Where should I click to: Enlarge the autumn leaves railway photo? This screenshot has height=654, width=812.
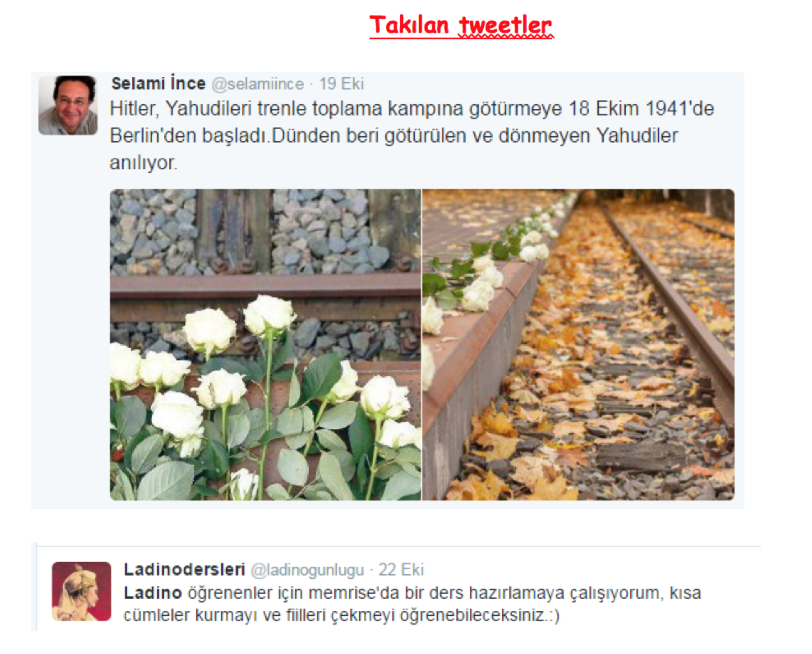(578, 345)
